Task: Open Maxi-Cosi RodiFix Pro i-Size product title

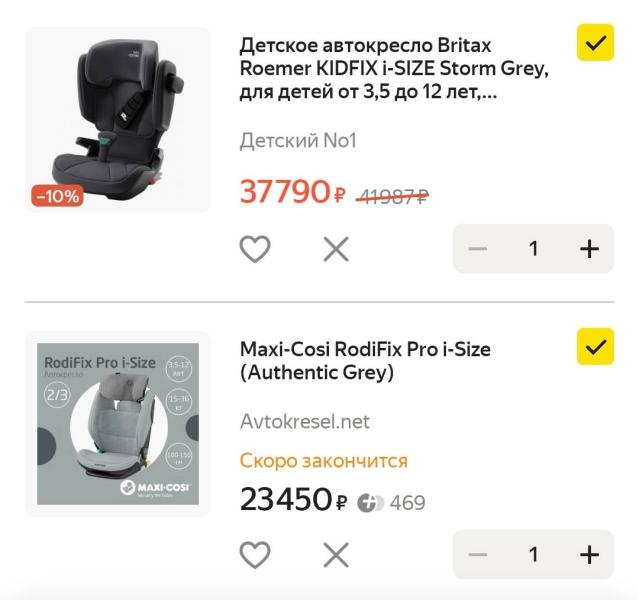Action: [x=365, y=361]
